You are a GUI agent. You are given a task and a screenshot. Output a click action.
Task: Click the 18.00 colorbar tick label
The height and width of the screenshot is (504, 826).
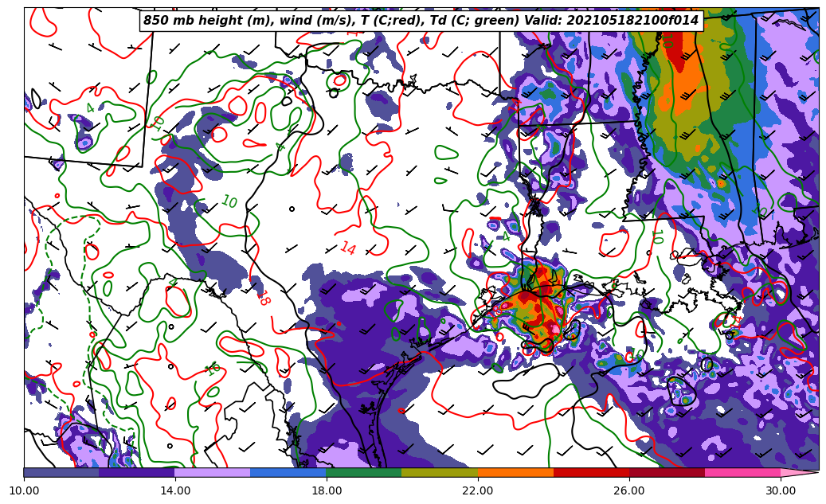coord(327,490)
